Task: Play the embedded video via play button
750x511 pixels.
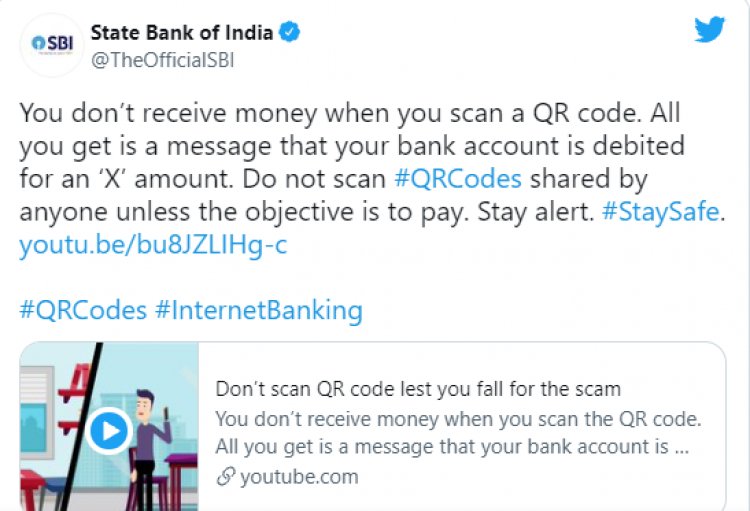Action: pos(109,431)
